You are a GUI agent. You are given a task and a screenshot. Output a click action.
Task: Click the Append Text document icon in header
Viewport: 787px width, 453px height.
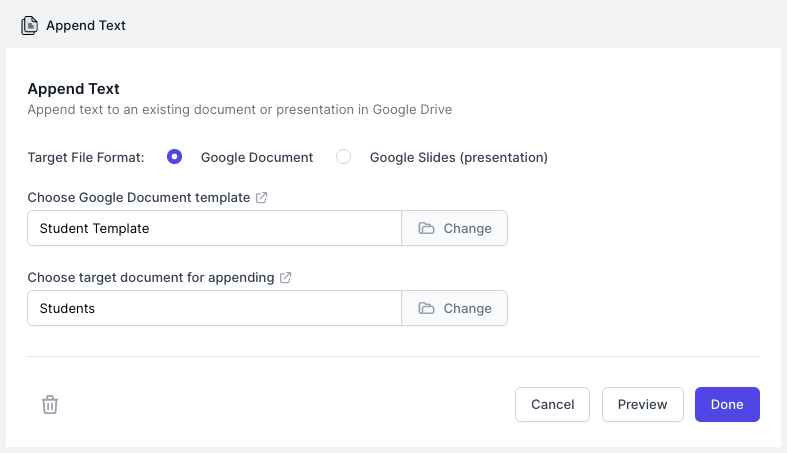[x=29, y=26]
